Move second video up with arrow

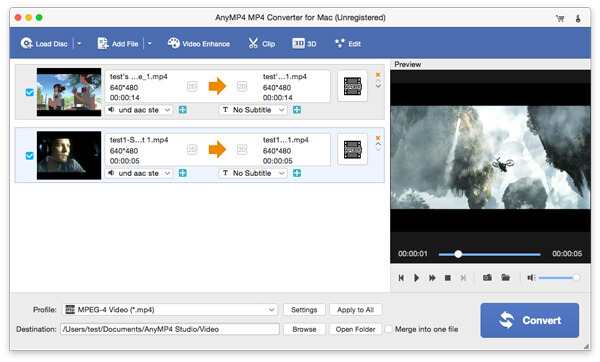378,144
